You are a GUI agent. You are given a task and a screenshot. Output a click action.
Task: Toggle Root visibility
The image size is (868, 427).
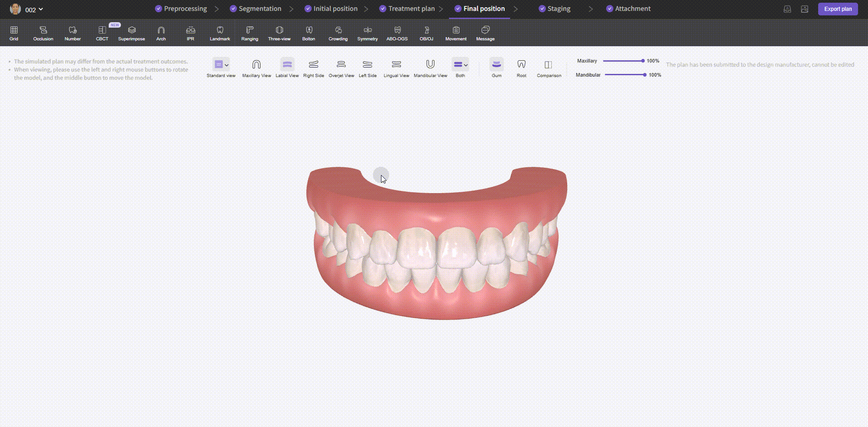coord(521,68)
